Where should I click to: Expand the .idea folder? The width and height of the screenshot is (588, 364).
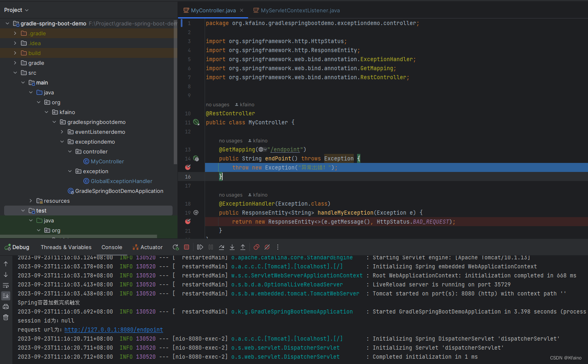click(15, 43)
